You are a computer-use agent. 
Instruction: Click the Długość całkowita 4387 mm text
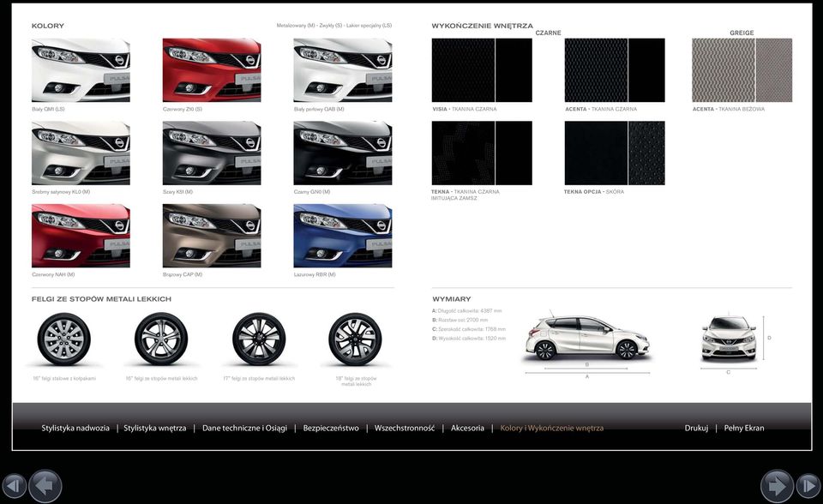(x=466, y=311)
